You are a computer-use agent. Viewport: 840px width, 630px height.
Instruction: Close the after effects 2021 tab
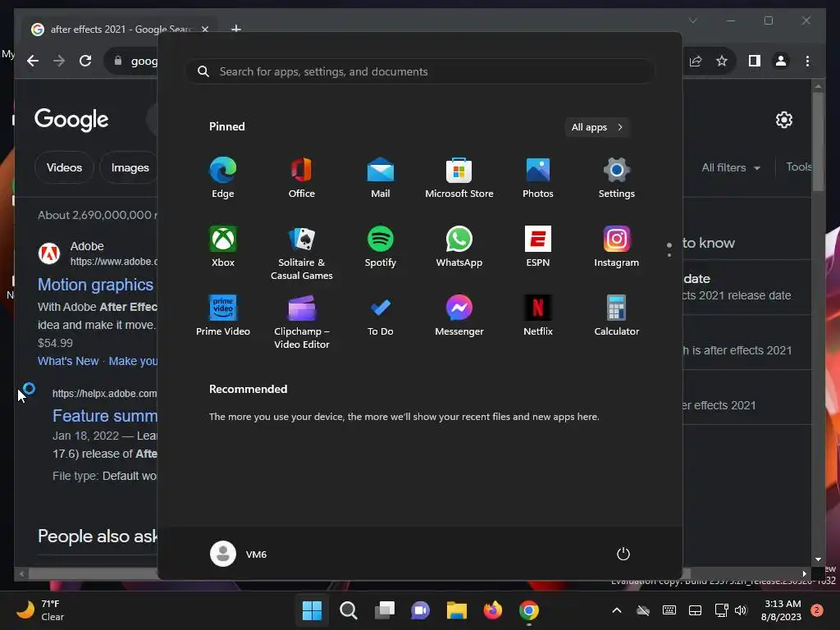tap(204, 30)
